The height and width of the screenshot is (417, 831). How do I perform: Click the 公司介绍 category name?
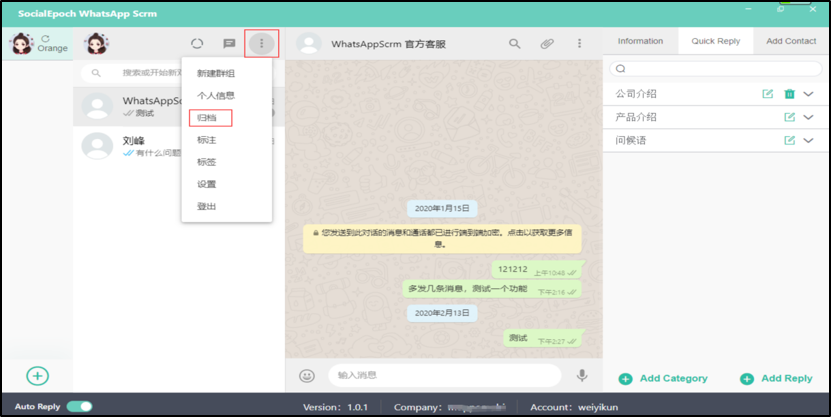click(x=636, y=94)
